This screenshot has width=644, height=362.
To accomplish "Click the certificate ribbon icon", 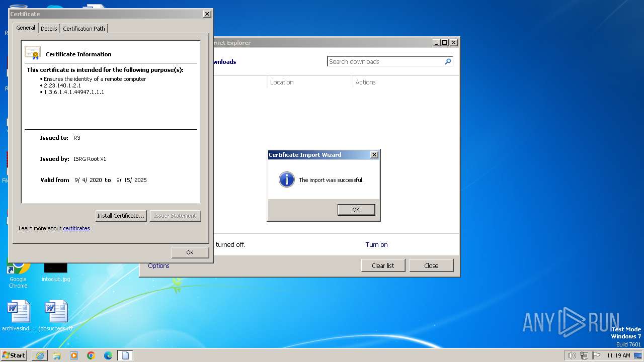I will coord(33,53).
